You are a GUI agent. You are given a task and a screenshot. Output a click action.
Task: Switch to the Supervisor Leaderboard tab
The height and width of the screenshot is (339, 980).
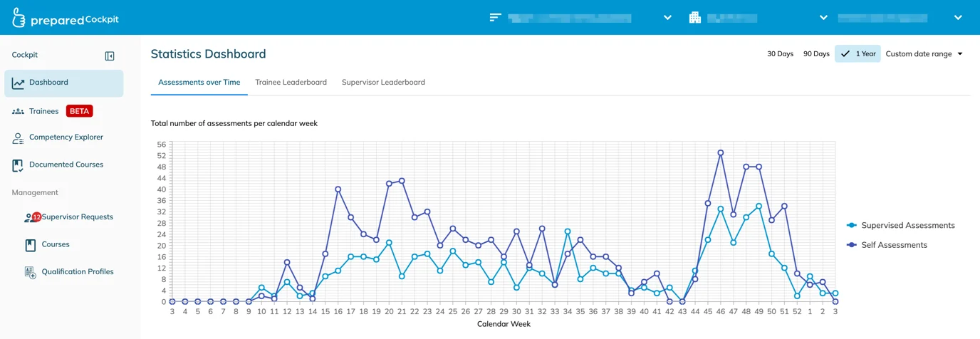(383, 83)
